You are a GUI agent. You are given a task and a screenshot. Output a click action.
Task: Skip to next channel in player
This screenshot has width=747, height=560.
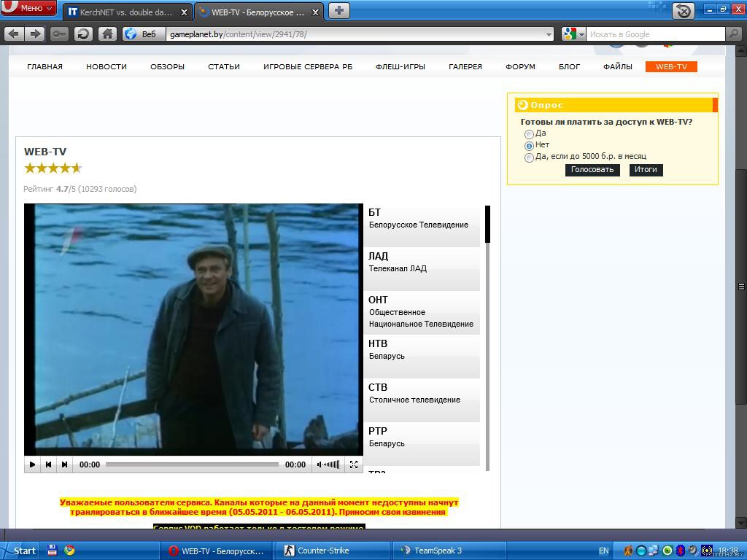click(x=64, y=464)
